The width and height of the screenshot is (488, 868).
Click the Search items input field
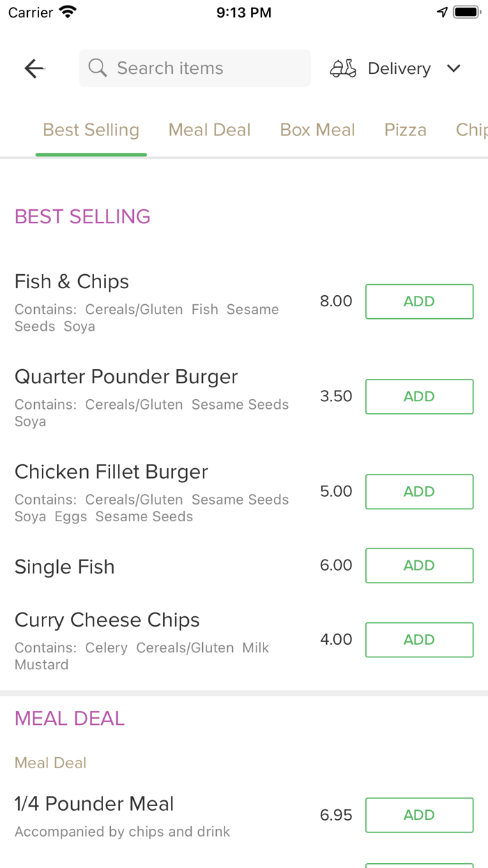[x=195, y=68]
